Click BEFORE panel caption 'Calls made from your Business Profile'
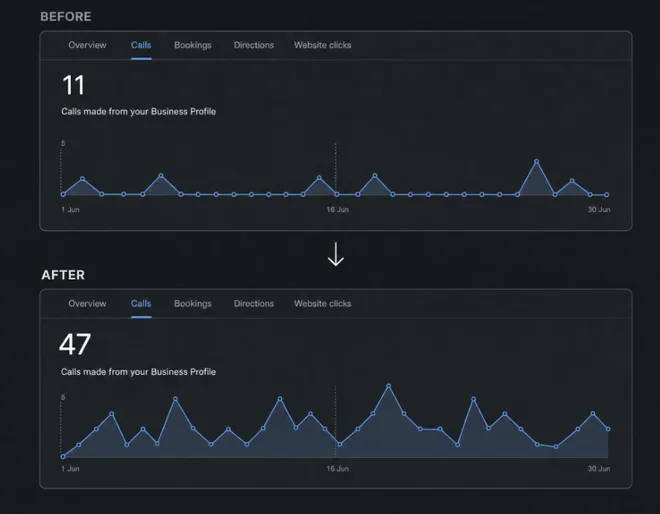Screen dimensions: 660x514 coord(138,112)
